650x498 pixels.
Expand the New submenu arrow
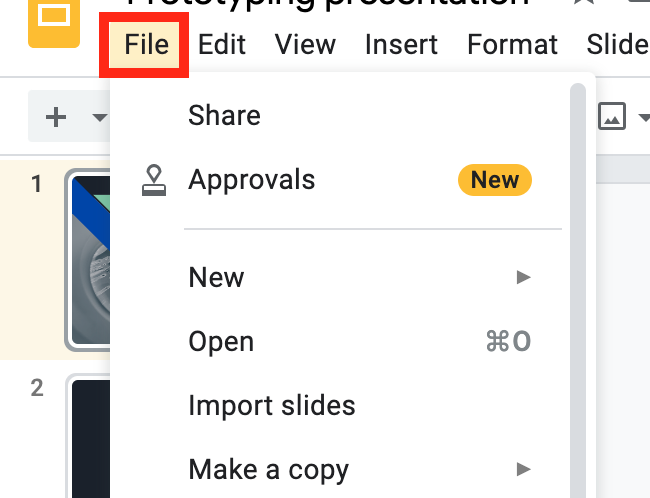[523, 277]
